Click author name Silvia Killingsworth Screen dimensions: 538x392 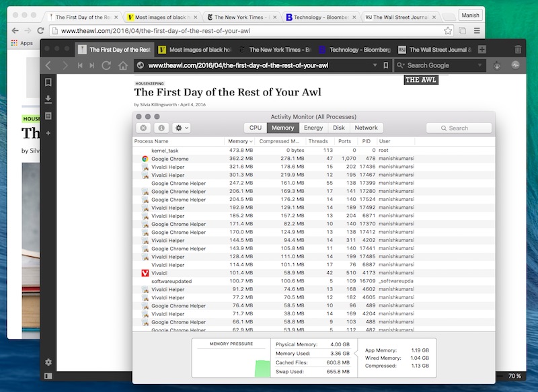tap(158, 105)
